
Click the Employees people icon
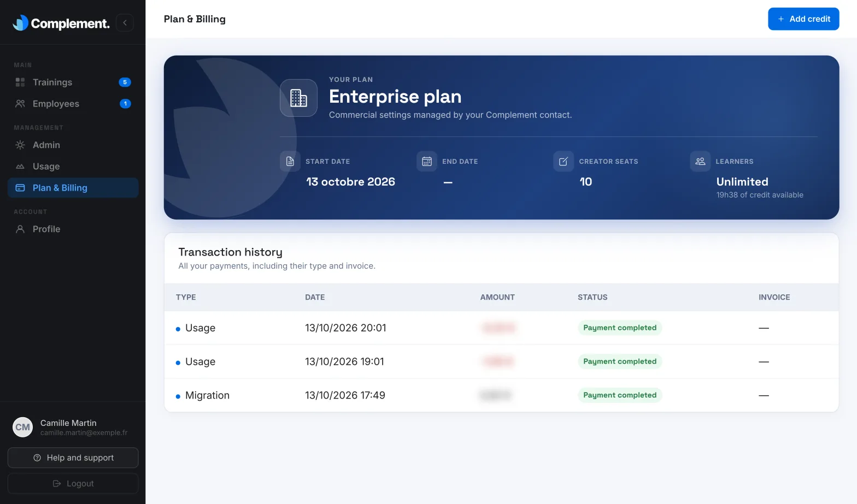click(x=20, y=104)
